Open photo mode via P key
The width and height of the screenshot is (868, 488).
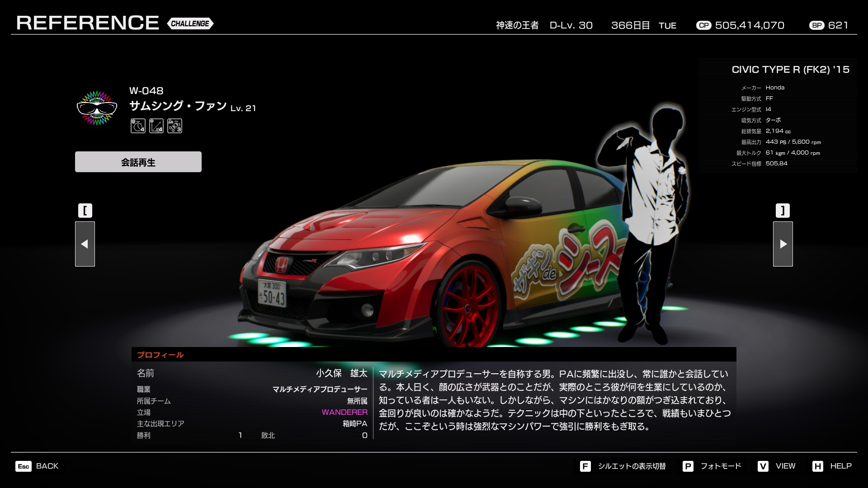pos(688,466)
